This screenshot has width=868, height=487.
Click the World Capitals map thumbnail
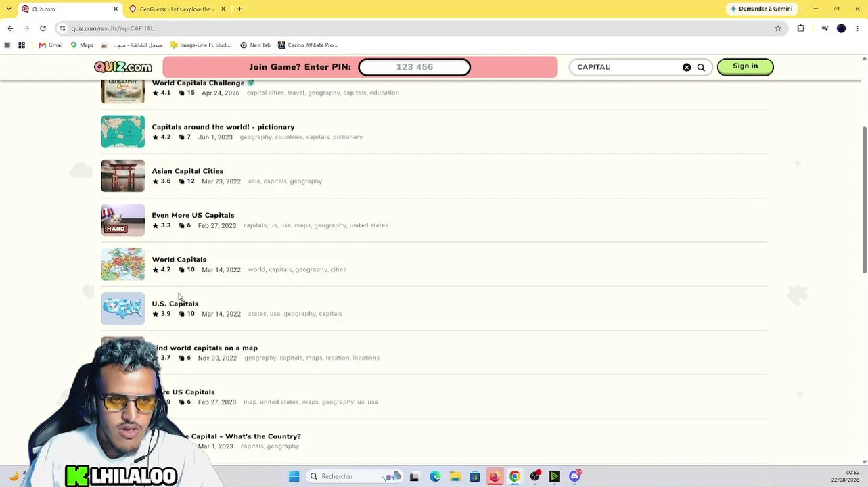tap(122, 264)
